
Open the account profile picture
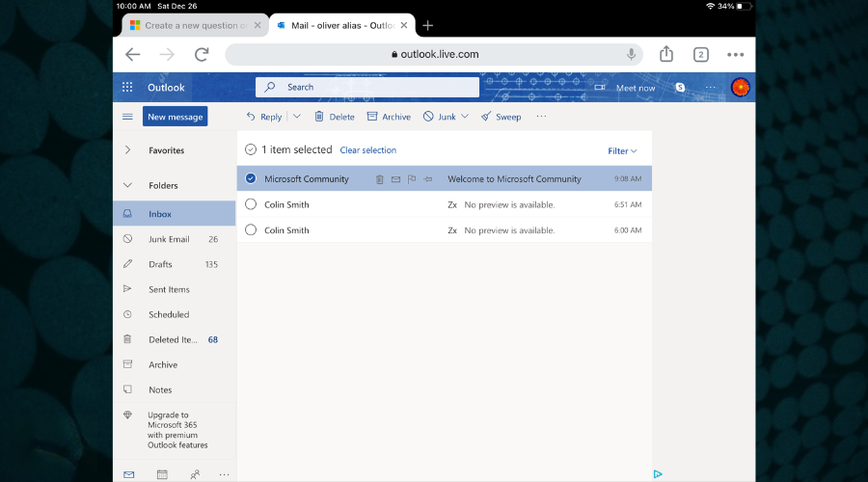point(741,88)
